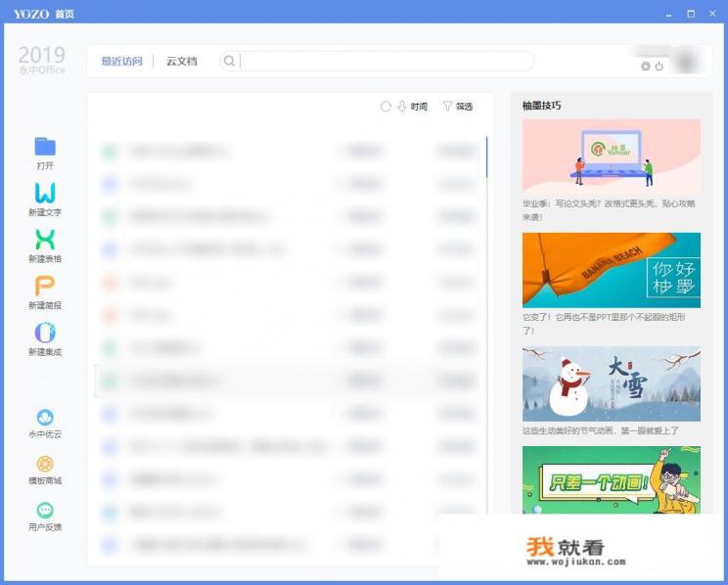728x585 pixels.
Task: Minimize the YOZO window
Action: [x=668, y=15]
